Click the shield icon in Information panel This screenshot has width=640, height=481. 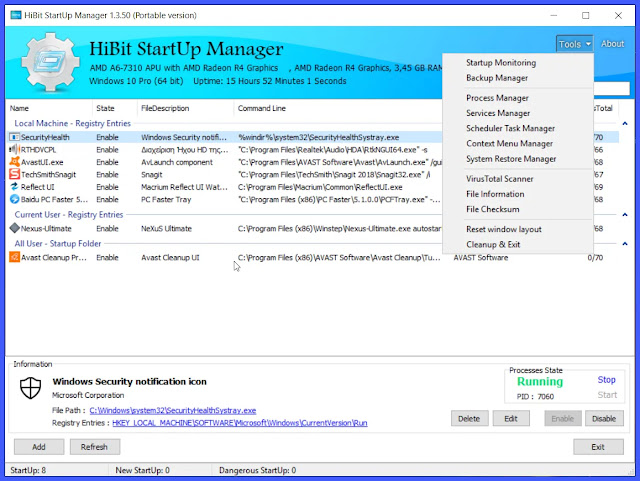[31, 387]
